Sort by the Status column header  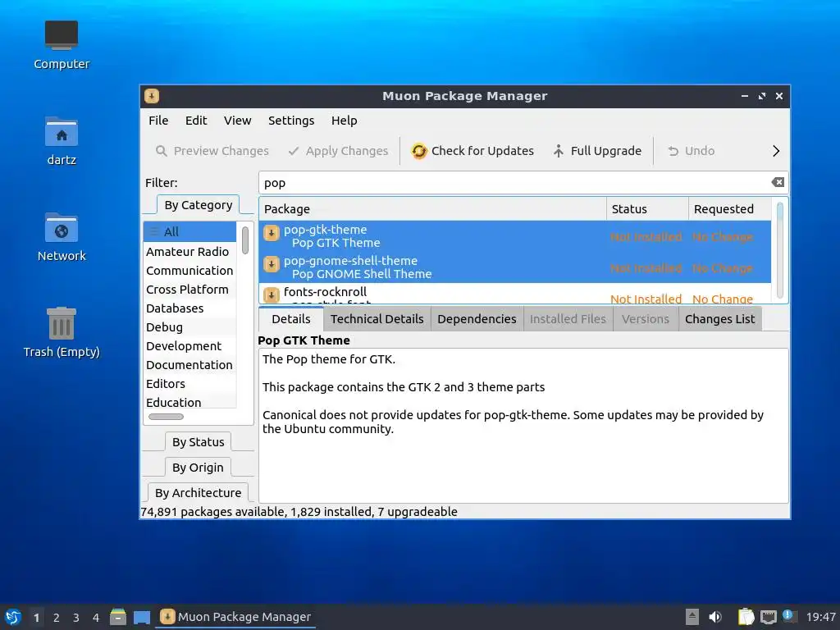(x=647, y=209)
